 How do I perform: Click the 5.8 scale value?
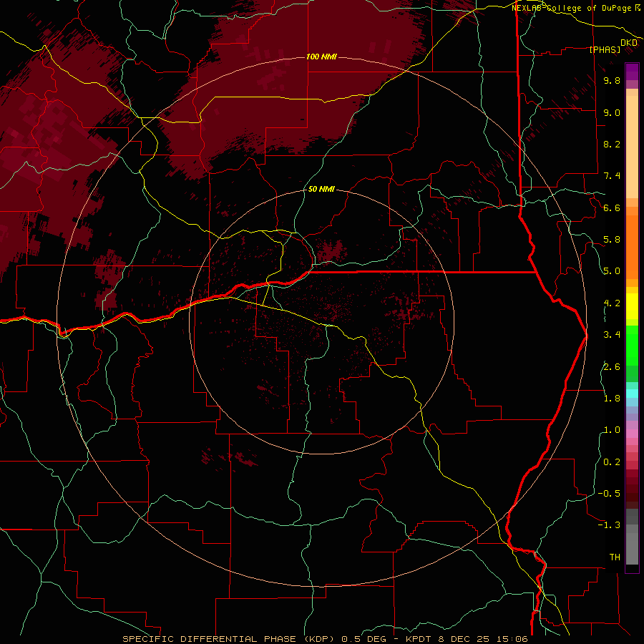click(612, 240)
